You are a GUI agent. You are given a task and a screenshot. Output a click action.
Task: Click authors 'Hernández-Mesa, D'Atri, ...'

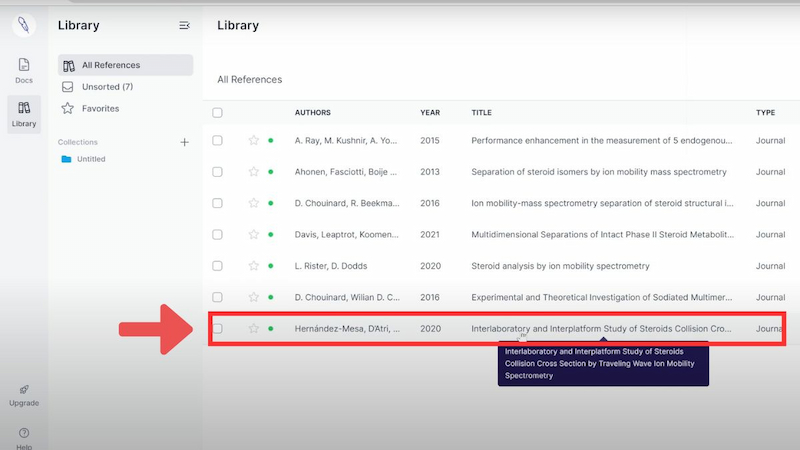tap(347, 329)
